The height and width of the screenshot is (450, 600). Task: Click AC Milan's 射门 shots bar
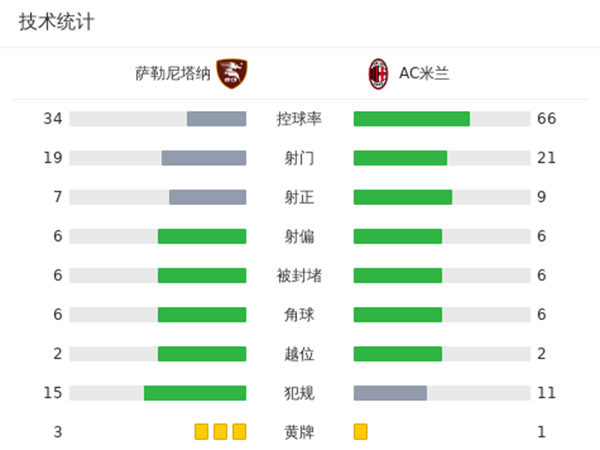pos(400,158)
